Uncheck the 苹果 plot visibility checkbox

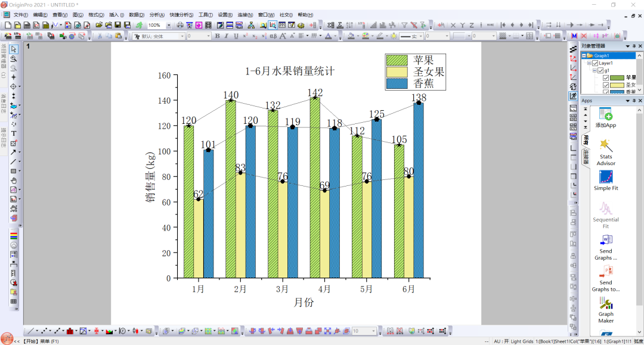tap(606, 78)
